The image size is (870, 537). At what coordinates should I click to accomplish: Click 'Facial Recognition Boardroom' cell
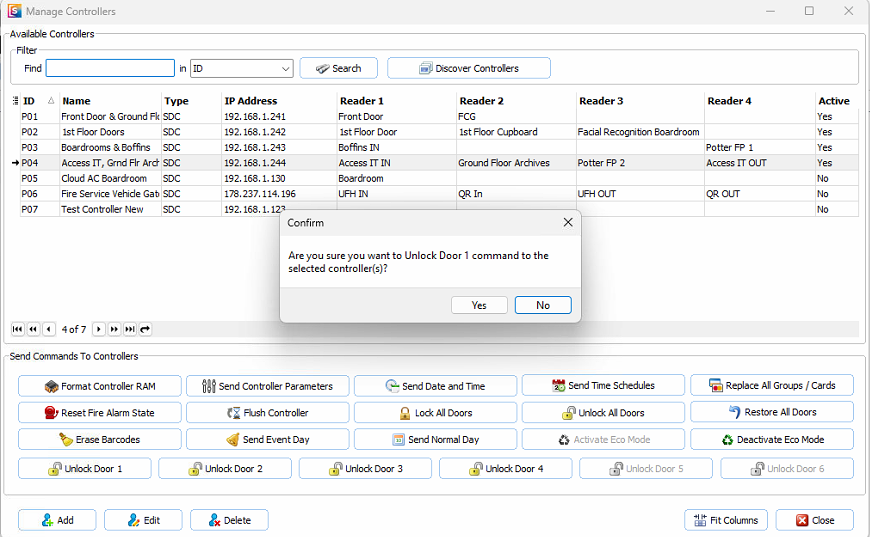(638, 132)
